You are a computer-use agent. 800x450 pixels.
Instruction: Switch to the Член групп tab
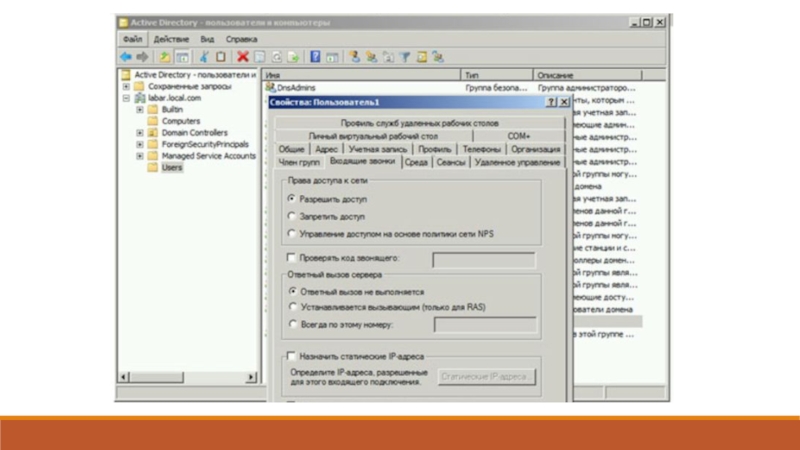point(299,162)
